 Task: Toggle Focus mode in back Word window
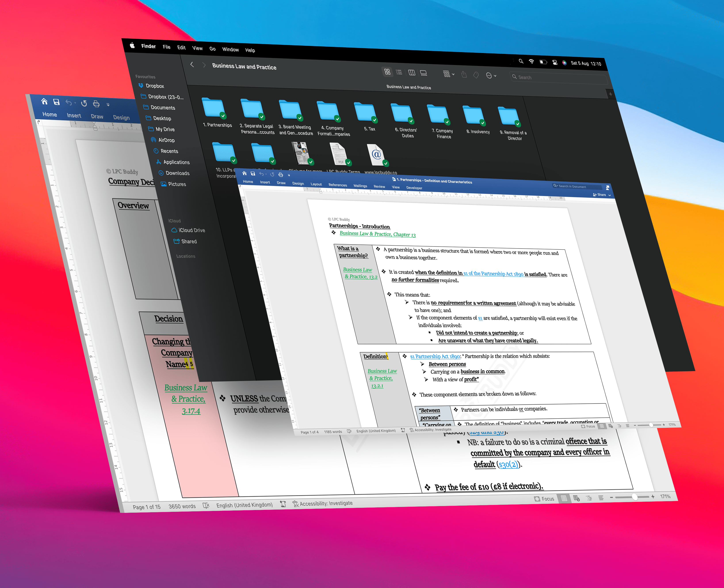[544, 499]
